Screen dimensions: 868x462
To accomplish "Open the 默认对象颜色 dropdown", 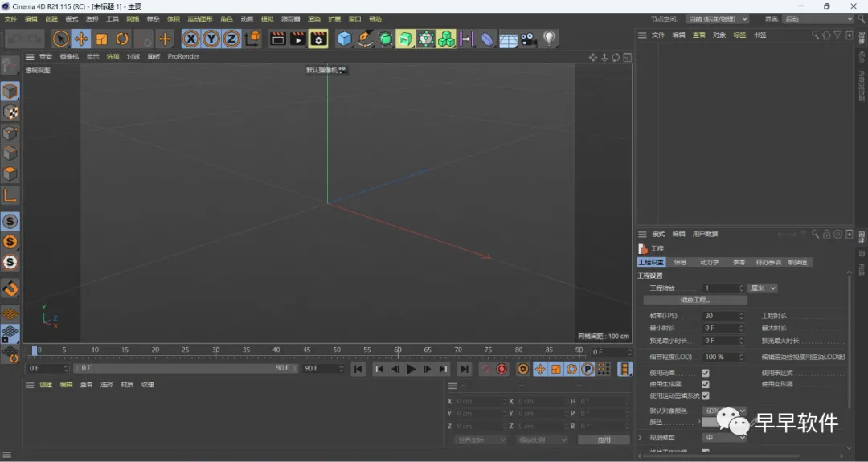I will 725,411.
